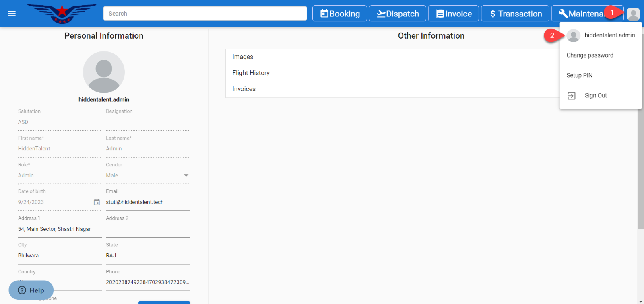Click the Sign Out arrow icon

click(x=572, y=96)
